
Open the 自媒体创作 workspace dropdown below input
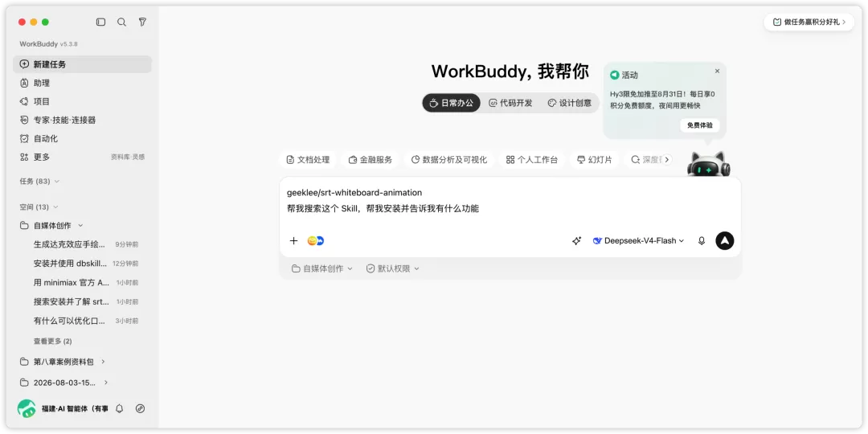point(322,268)
